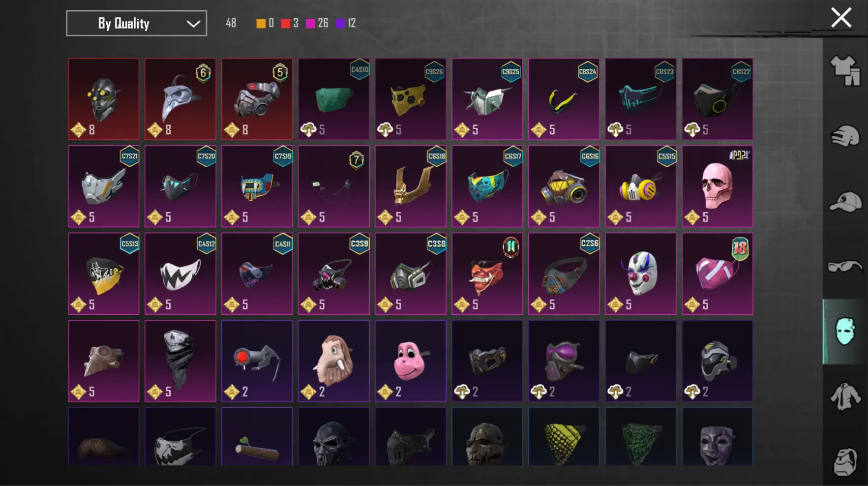This screenshot has width=868, height=486.
Task: Select the clown mask item
Action: [640, 273]
